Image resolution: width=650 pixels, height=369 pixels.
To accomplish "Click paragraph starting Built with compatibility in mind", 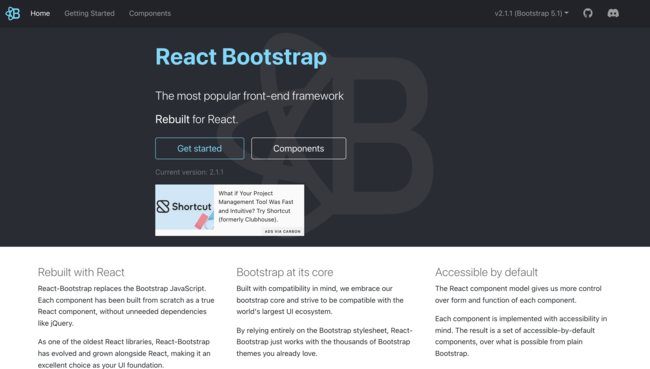I will [x=320, y=300].
